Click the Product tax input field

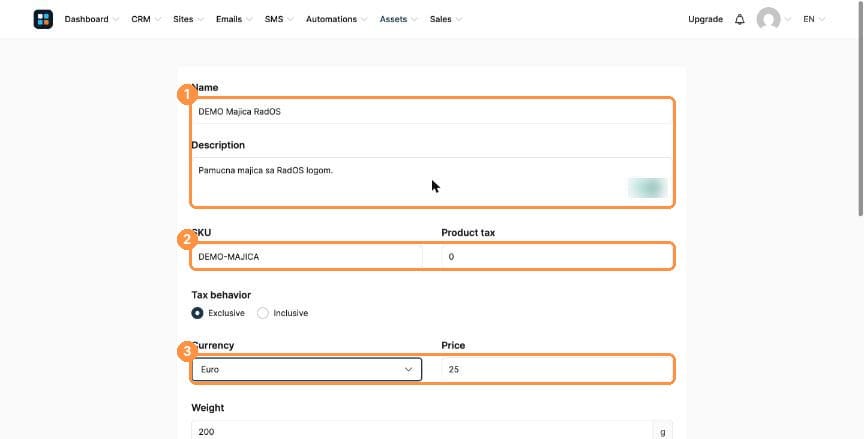pyautogui.click(x=557, y=257)
